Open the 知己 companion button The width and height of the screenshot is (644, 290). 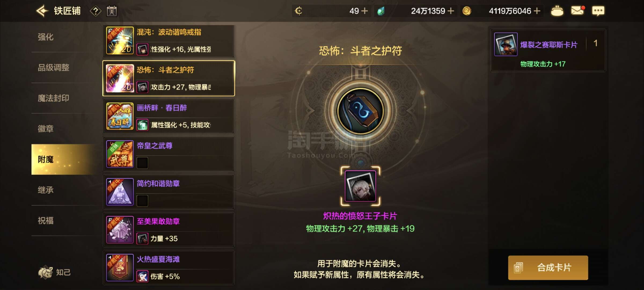click(x=54, y=272)
